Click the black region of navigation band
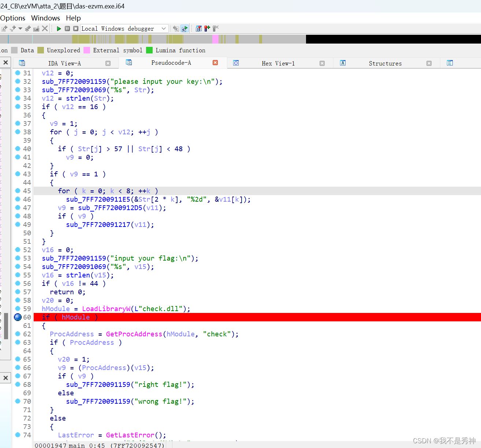Image resolution: width=481 pixels, height=448 pixels. coord(393,39)
